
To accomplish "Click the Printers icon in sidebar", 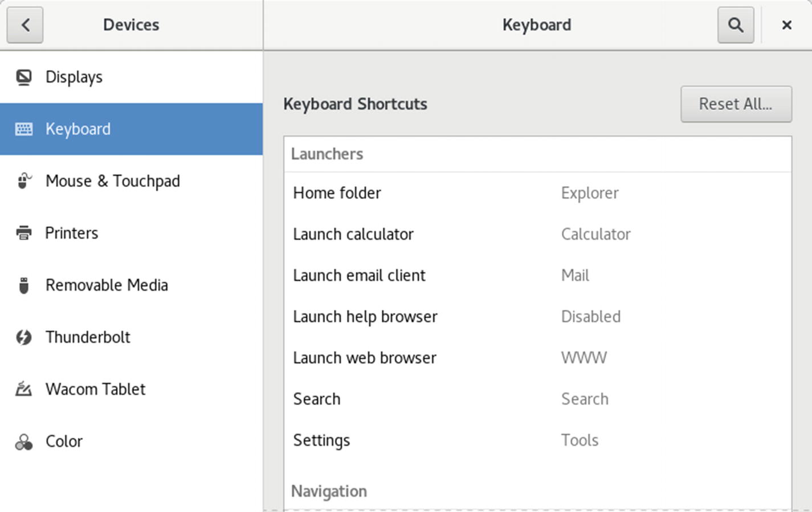I will point(24,233).
